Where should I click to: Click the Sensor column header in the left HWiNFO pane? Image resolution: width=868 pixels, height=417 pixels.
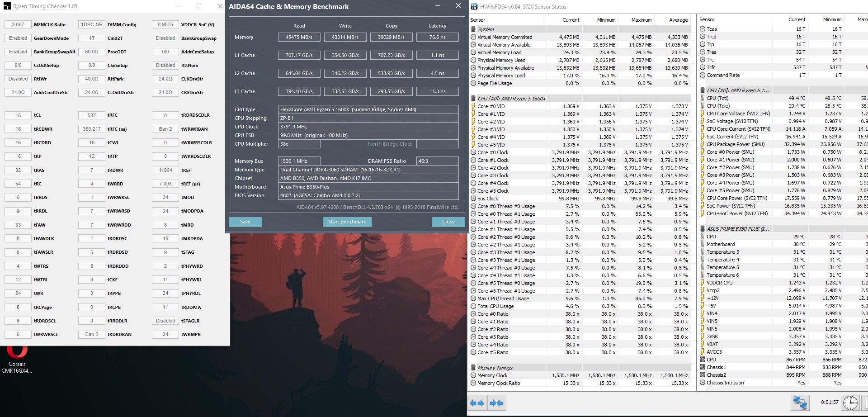pos(507,20)
